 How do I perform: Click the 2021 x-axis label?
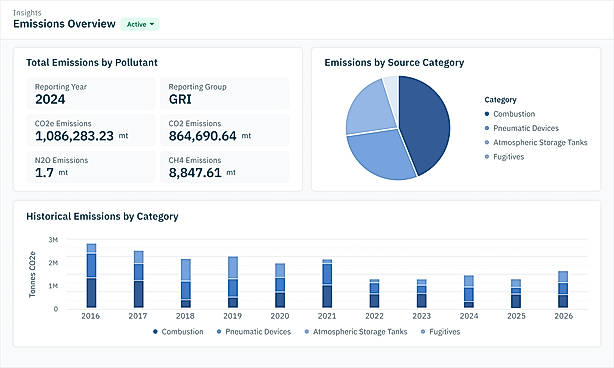[x=327, y=316]
